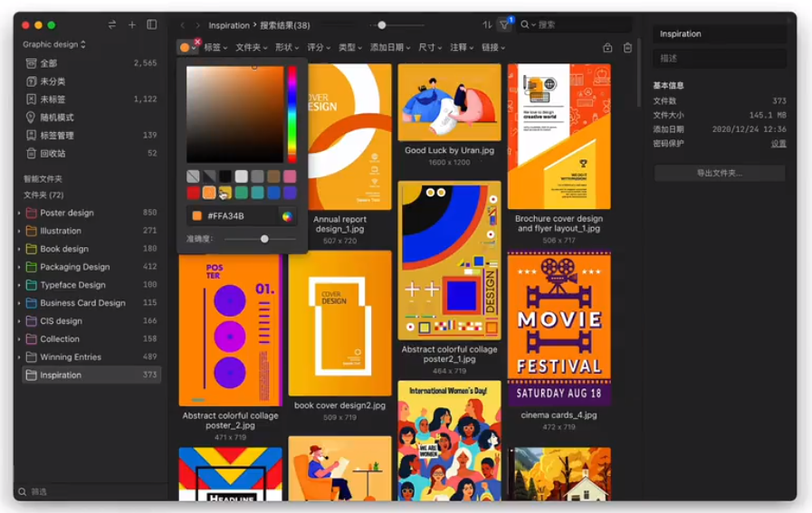The height and width of the screenshot is (513, 812).
Task: Expand the Packaging Design folder arrow
Action: tap(19, 267)
